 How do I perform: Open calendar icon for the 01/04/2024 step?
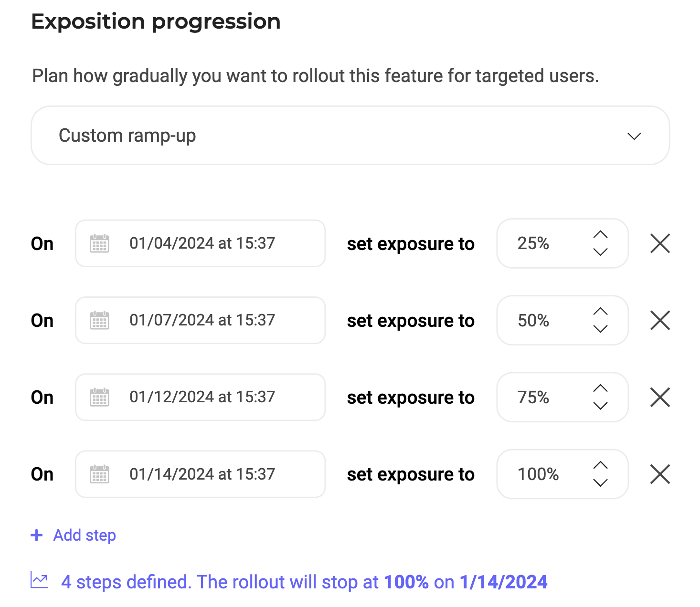pyautogui.click(x=99, y=243)
